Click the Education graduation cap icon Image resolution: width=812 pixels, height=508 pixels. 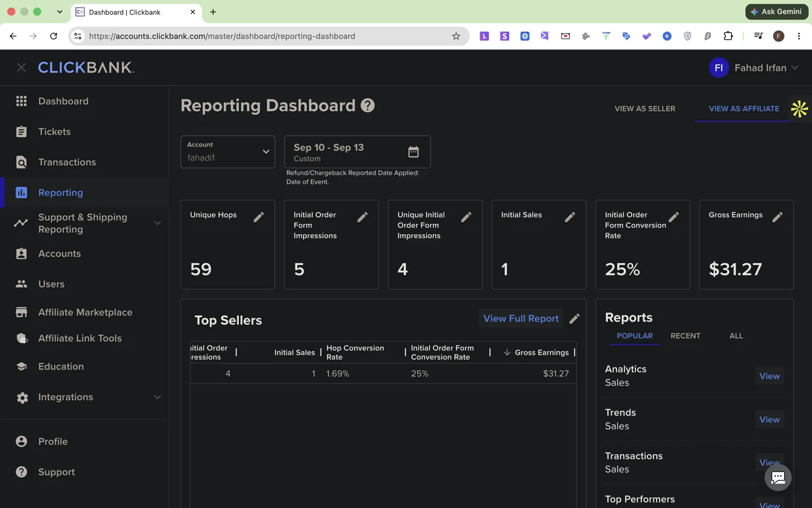(21, 367)
